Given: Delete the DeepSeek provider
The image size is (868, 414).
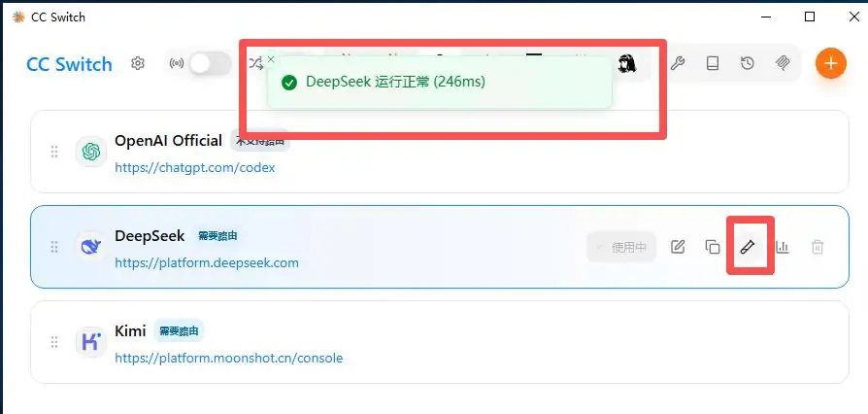Looking at the screenshot, I should 818,247.
